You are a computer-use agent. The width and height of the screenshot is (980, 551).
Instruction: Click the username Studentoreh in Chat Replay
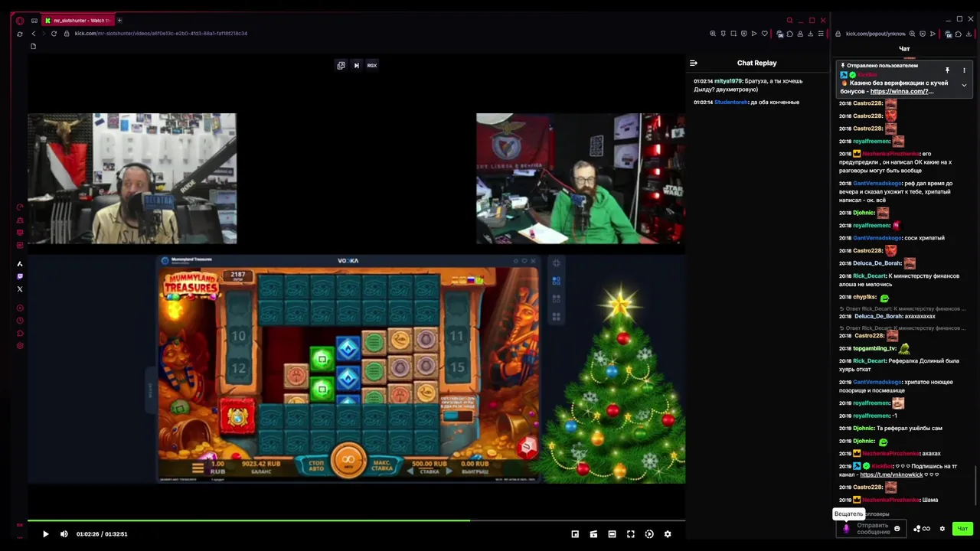click(x=730, y=102)
